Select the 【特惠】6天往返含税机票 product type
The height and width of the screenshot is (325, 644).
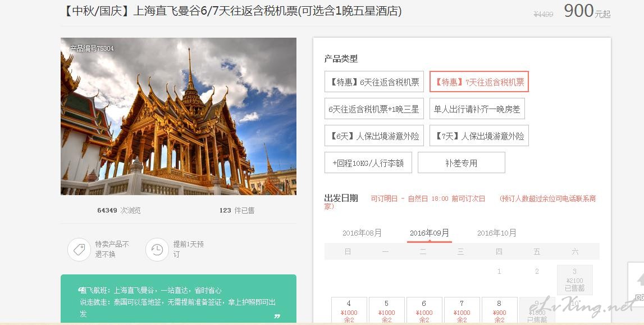tap(374, 82)
